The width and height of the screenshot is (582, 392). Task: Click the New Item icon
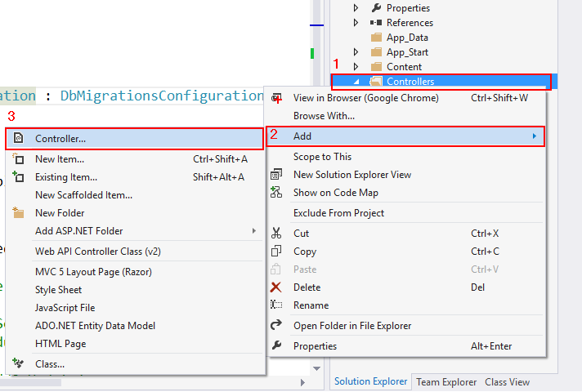(19, 159)
